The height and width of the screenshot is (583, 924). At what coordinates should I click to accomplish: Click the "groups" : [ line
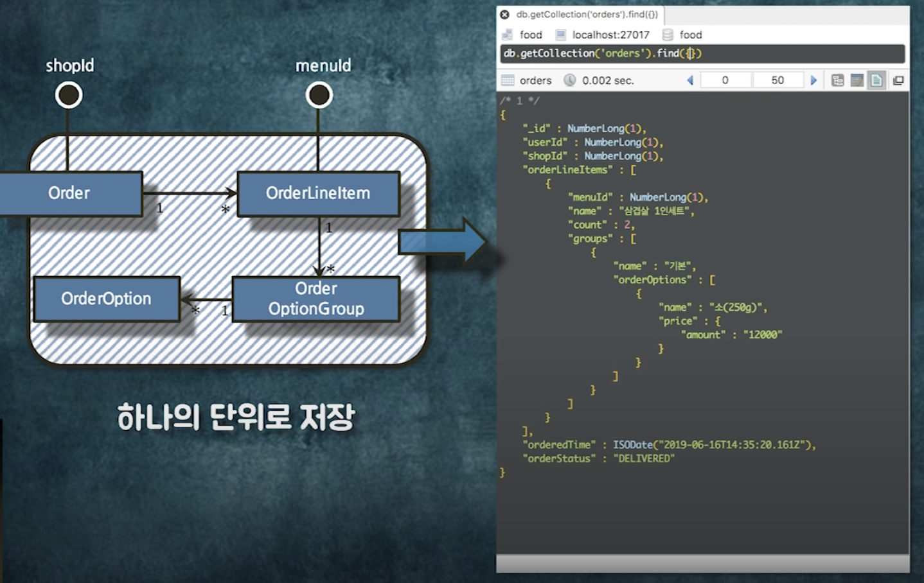602,238
